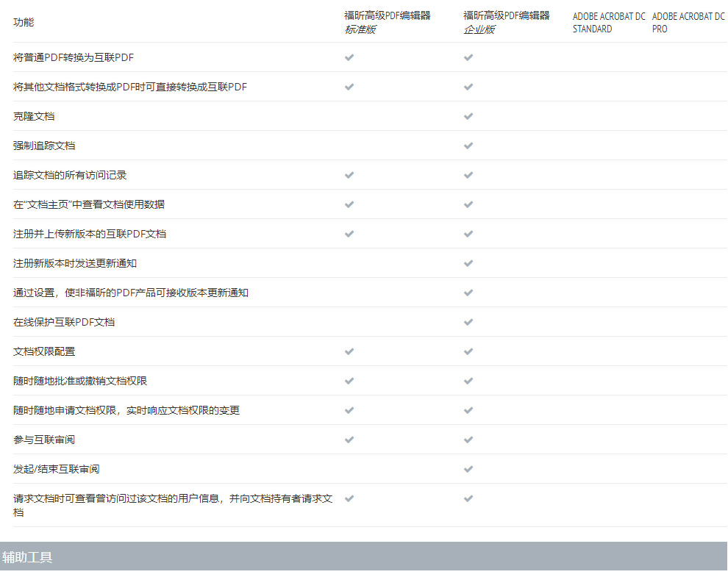Click the feature text 随时随地批准或撤销文档权限
This screenshot has height=580, width=728.
tap(80, 381)
